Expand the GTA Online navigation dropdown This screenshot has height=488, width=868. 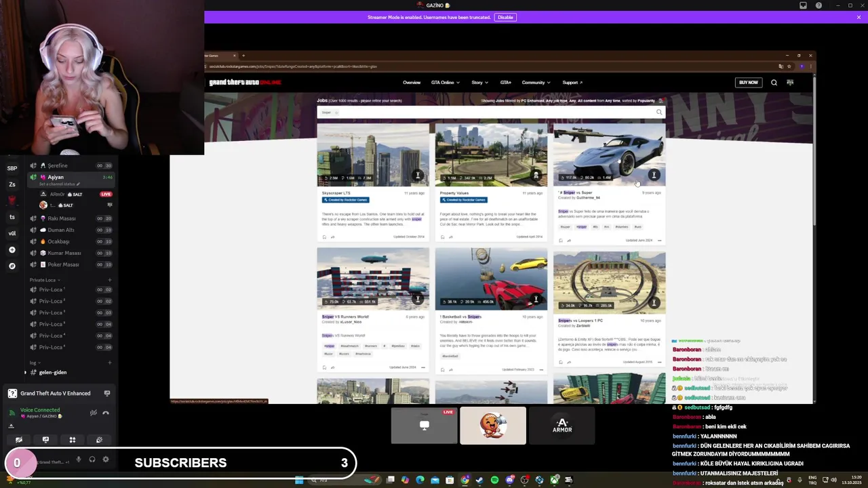445,83
